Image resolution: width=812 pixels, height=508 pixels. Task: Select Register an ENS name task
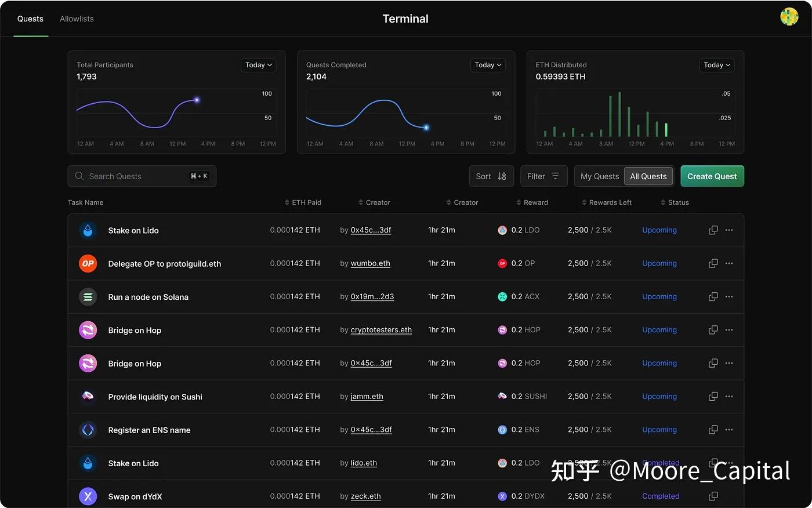[x=149, y=430]
